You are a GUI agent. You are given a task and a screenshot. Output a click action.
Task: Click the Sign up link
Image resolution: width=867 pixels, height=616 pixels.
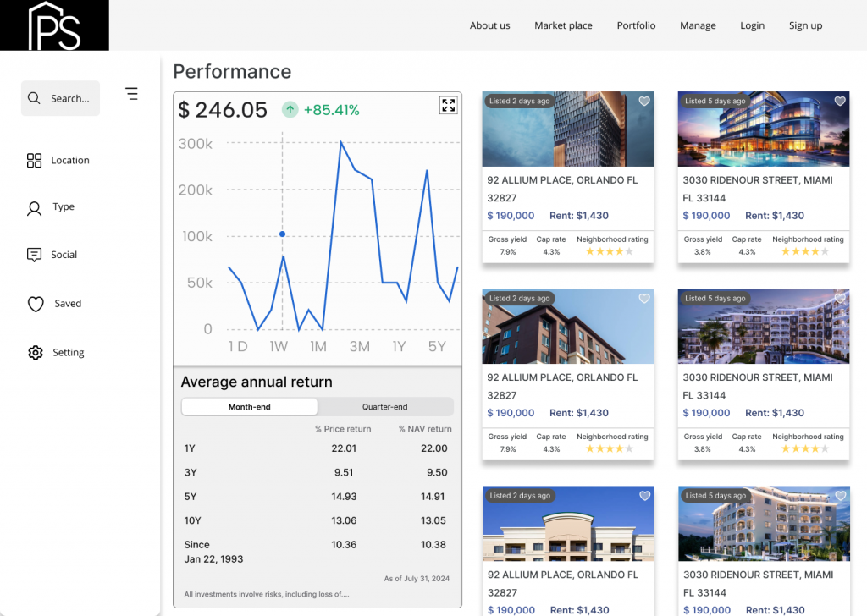point(805,25)
